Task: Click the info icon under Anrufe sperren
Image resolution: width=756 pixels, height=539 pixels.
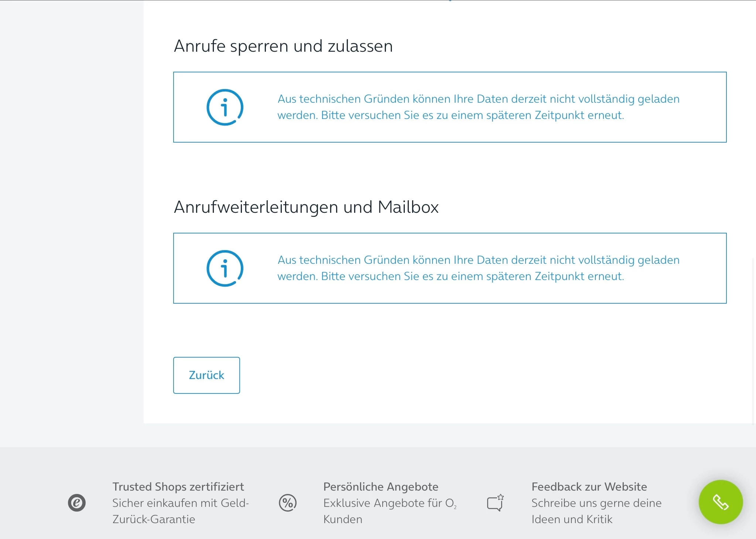Action: click(x=225, y=107)
